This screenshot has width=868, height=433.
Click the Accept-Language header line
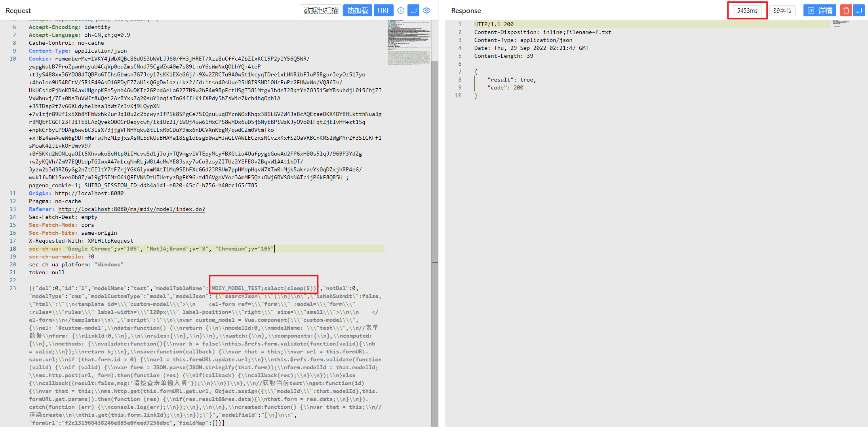(x=79, y=35)
